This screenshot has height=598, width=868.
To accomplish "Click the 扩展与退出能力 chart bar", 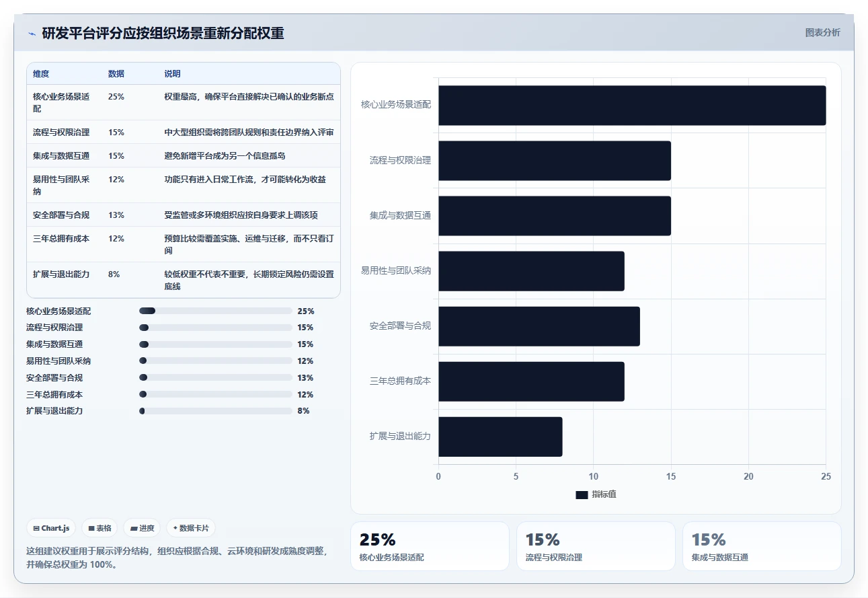I will tap(500, 437).
